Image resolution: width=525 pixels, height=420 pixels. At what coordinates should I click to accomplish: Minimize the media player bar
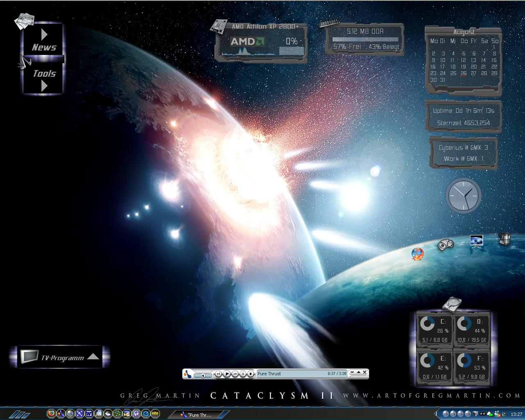(x=352, y=372)
